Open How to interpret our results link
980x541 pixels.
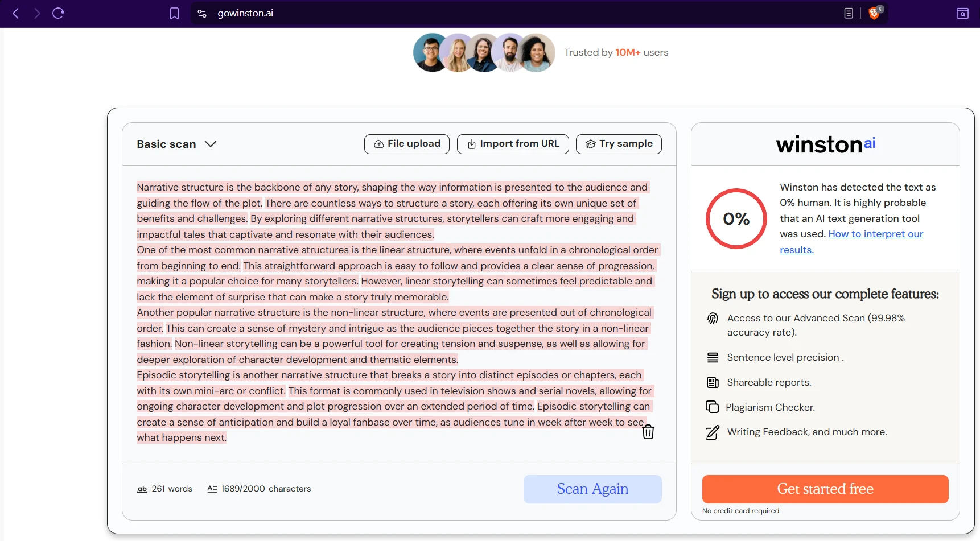tap(875, 234)
